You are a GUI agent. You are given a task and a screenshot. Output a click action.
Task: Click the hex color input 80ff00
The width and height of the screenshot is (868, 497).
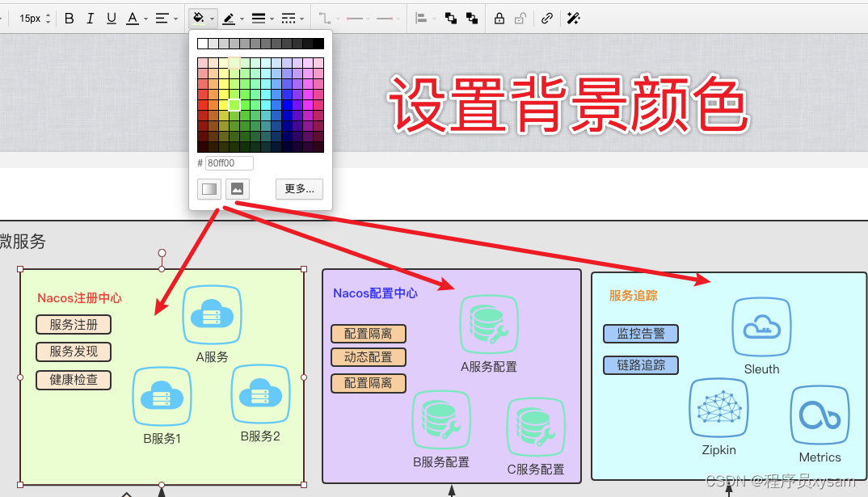click(x=230, y=162)
